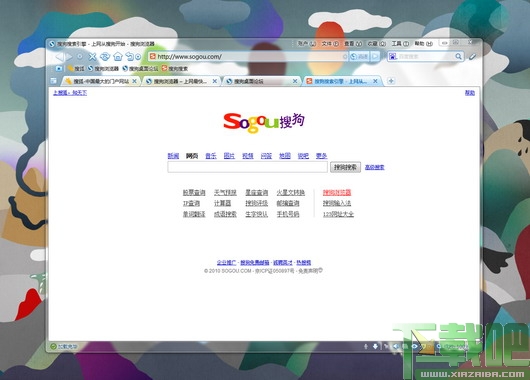Open the 图片 (Images) search link
Screen dimensions: 530x380
click(x=229, y=156)
